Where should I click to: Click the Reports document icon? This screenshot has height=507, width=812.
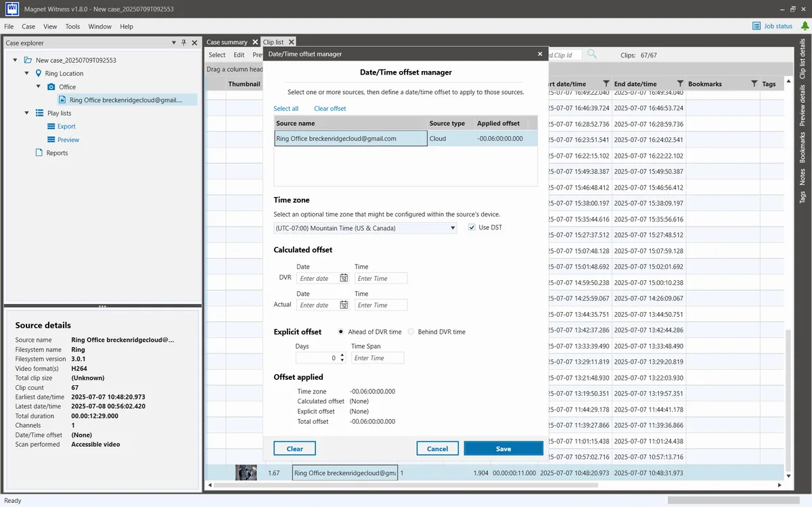point(39,153)
